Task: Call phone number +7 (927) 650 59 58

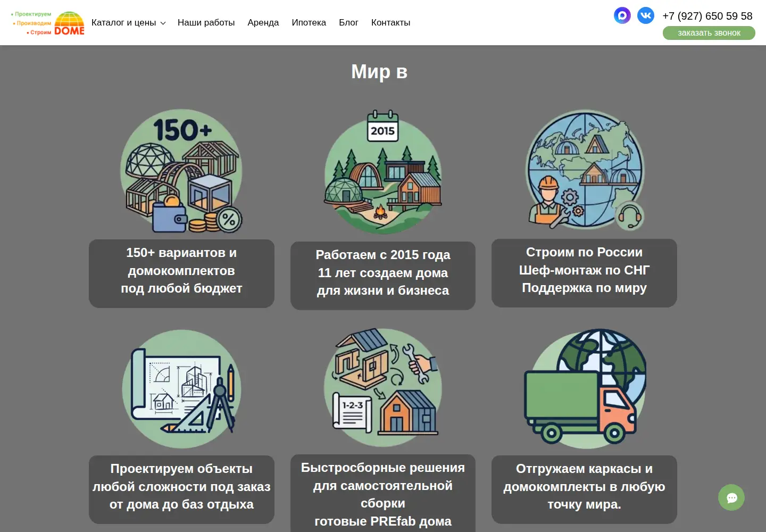Action: (x=707, y=16)
